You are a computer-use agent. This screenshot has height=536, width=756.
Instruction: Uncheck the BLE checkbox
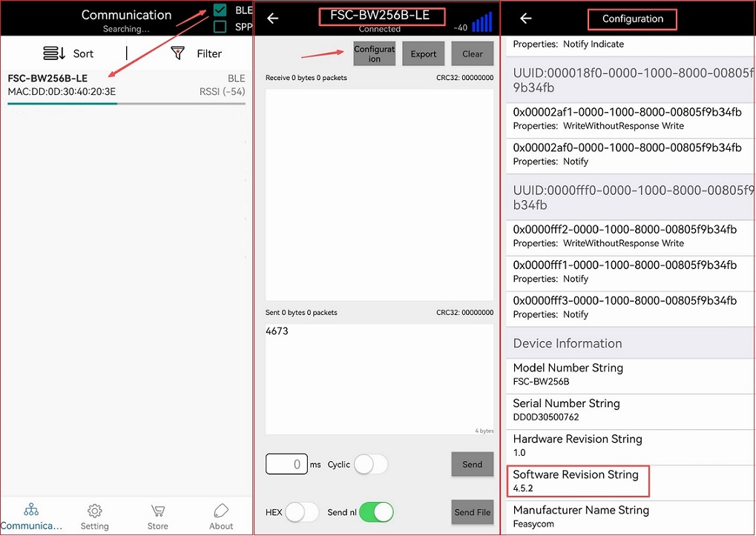click(x=220, y=10)
